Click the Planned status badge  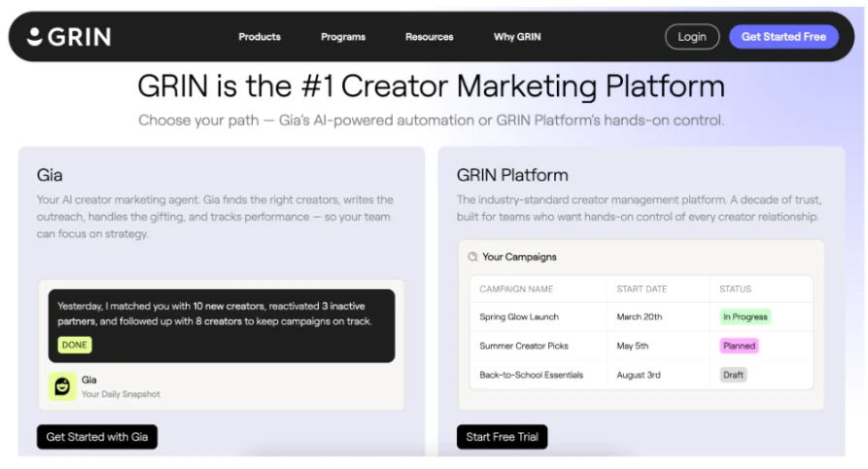pyautogui.click(x=739, y=345)
